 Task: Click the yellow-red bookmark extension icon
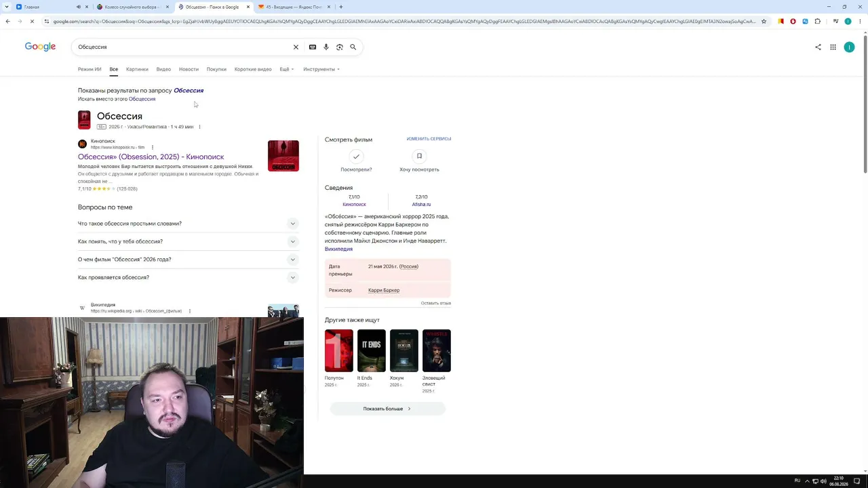click(781, 21)
